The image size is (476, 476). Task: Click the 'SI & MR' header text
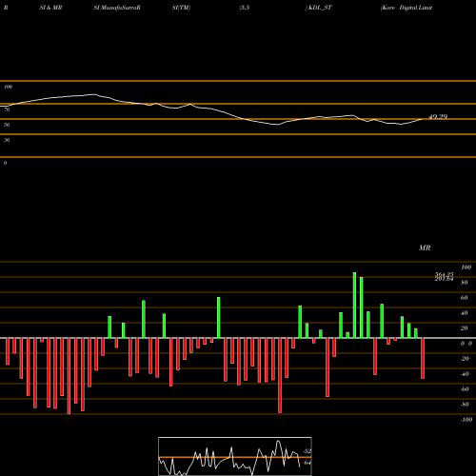50,8
